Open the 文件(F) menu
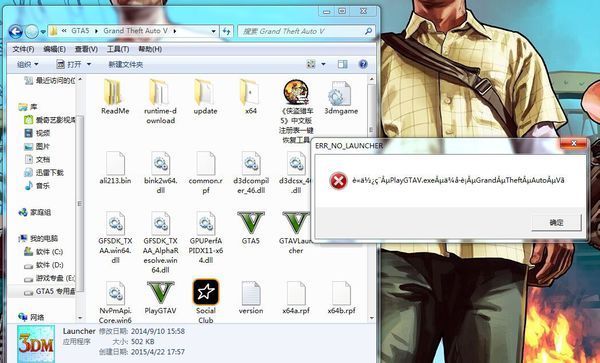 pos(23,49)
